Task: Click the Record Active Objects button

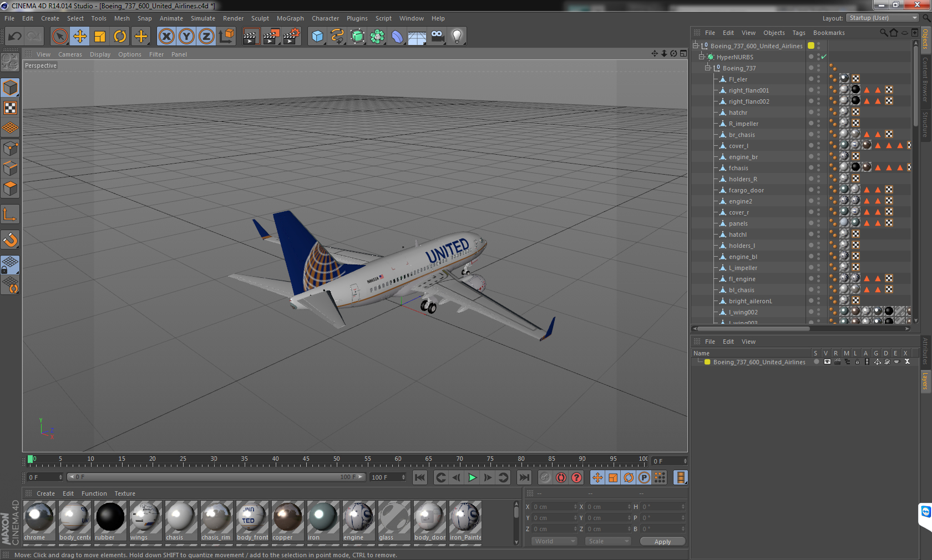Action: [545, 477]
